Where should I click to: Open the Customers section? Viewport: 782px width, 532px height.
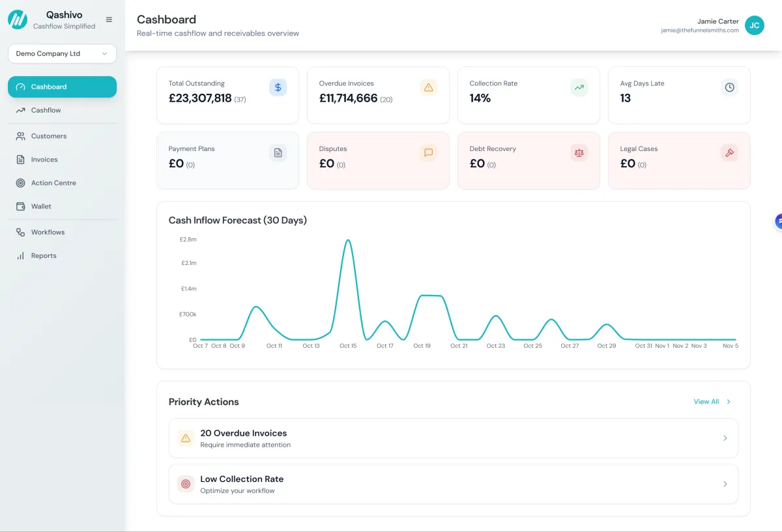click(48, 136)
